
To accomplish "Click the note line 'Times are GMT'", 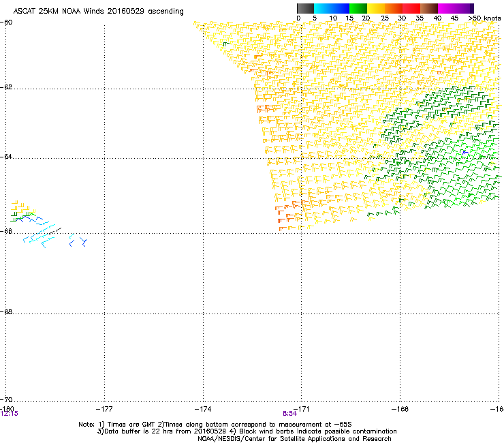I will [130, 425].
